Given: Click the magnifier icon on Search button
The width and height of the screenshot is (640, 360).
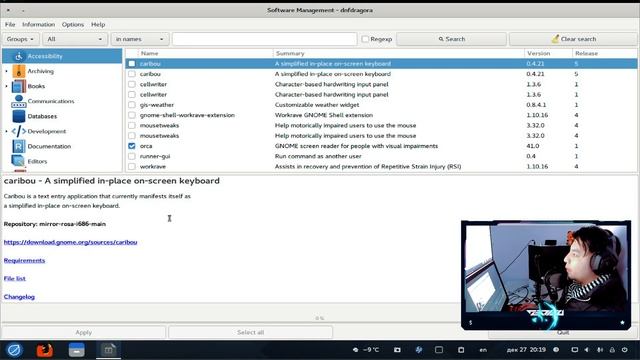Looking at the screenshot, I should pyautogui.click(x=441, y=39).
